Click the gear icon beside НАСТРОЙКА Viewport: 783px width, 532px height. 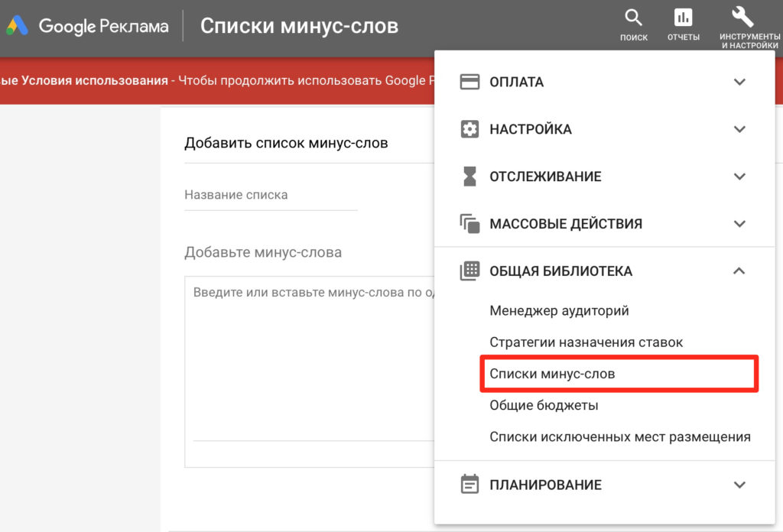point(469,129)
